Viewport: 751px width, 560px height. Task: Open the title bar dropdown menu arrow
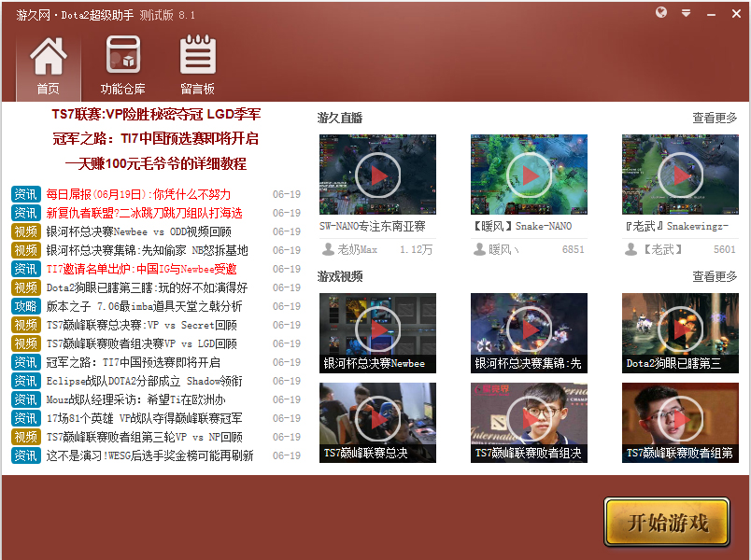tap(686, 13)
